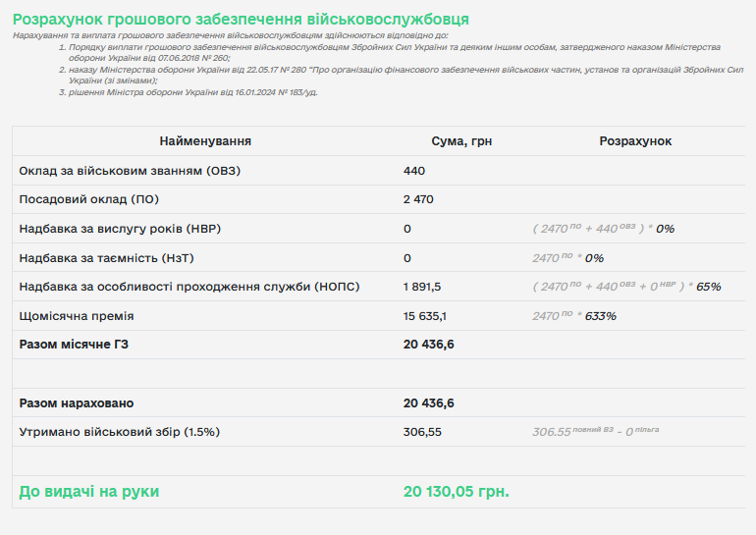
Task: Click the 65% calculation formula
Action: [x=626, y=287]
